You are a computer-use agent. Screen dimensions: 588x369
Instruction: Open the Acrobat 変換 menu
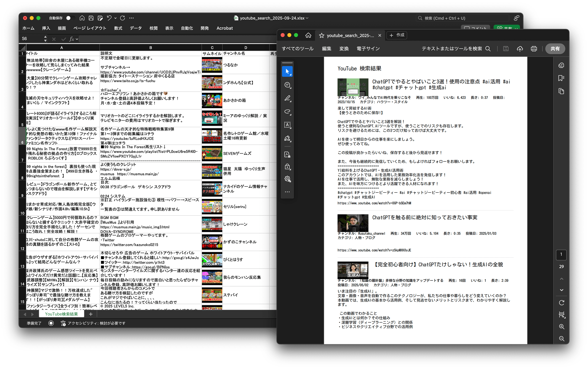pyautogui.click(x=344, y=49)
